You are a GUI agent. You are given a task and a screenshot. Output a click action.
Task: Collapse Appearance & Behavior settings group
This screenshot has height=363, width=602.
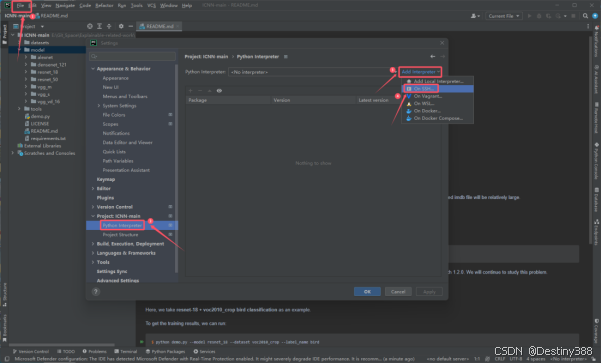pyautogui.click(x=93, y=69)
